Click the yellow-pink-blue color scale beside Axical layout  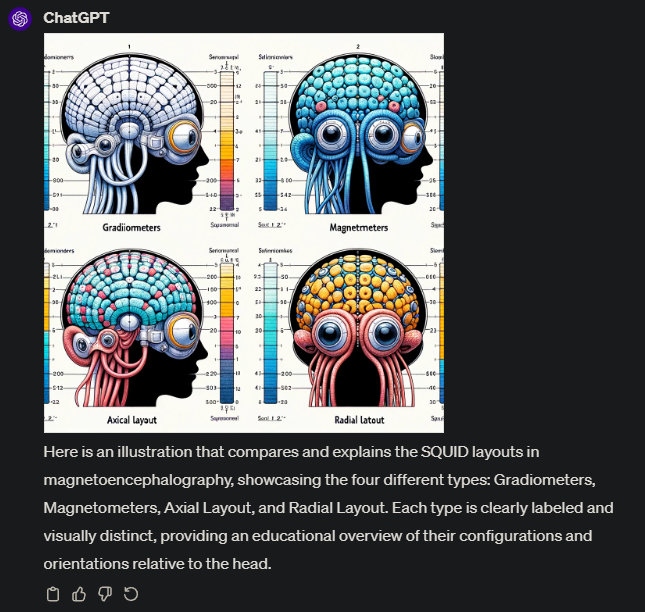pos(227,334)
